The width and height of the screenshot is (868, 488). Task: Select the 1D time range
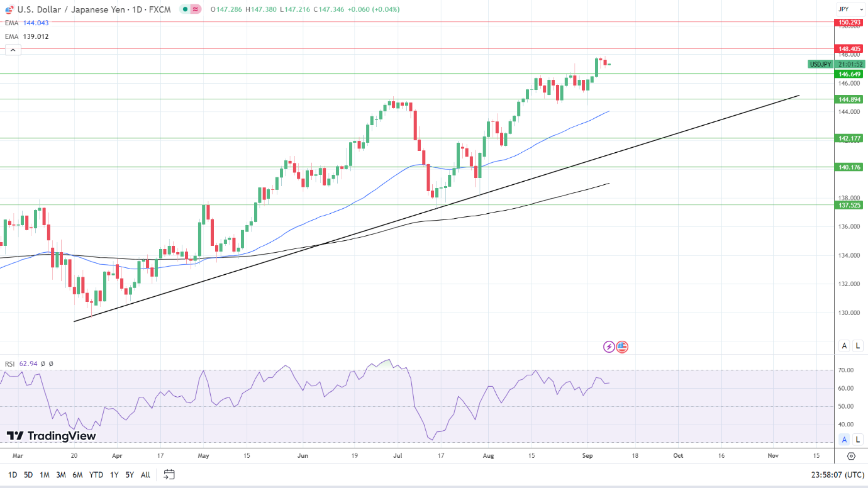tap(13, 475)
